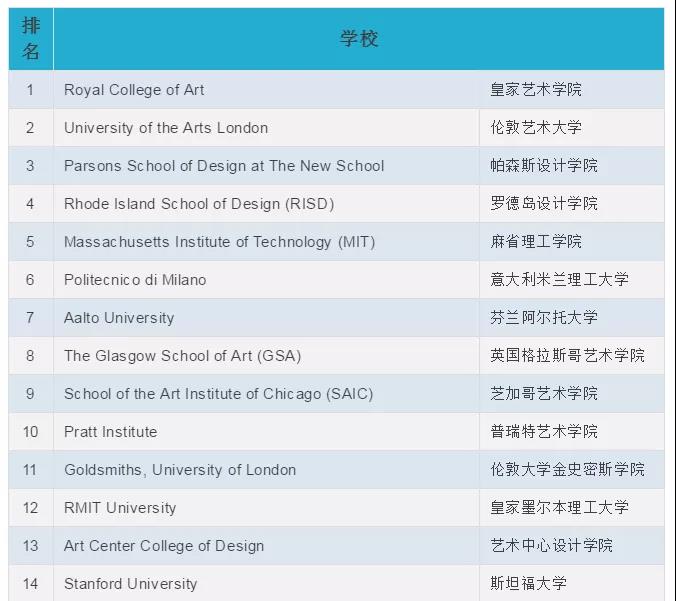Viewport: 676px width, 601px height.
Task: Click the Chinese name 皇家艺术学院
Action: point(536,90)
